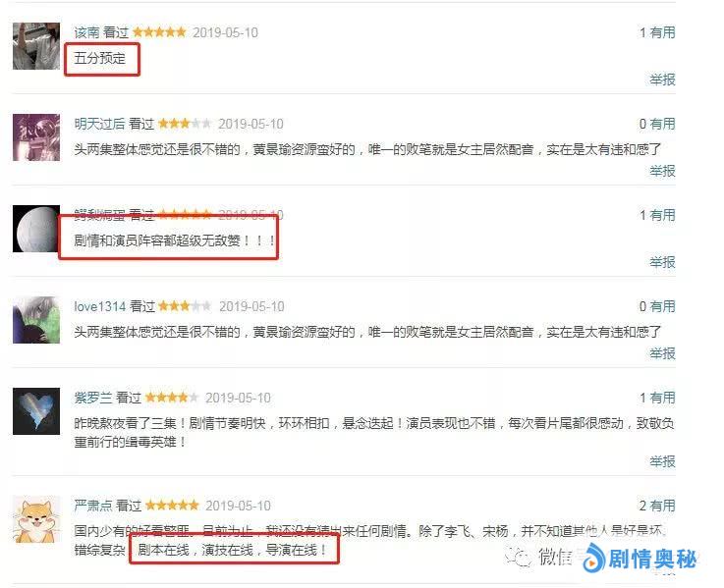Click 严肃点's cat avatar
Image resolution: width=724 pixels, height=588 pixels.
pyautogui.click(x=36, y=519)
